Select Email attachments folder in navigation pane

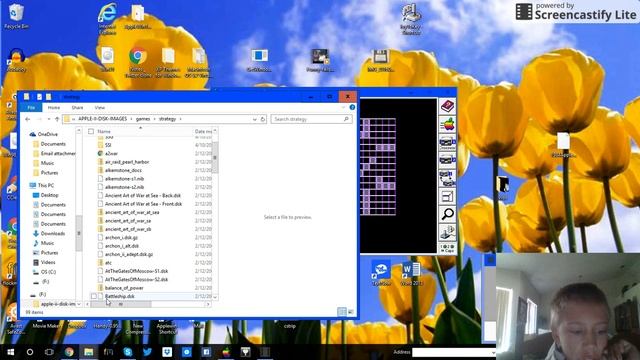(58, 153)
